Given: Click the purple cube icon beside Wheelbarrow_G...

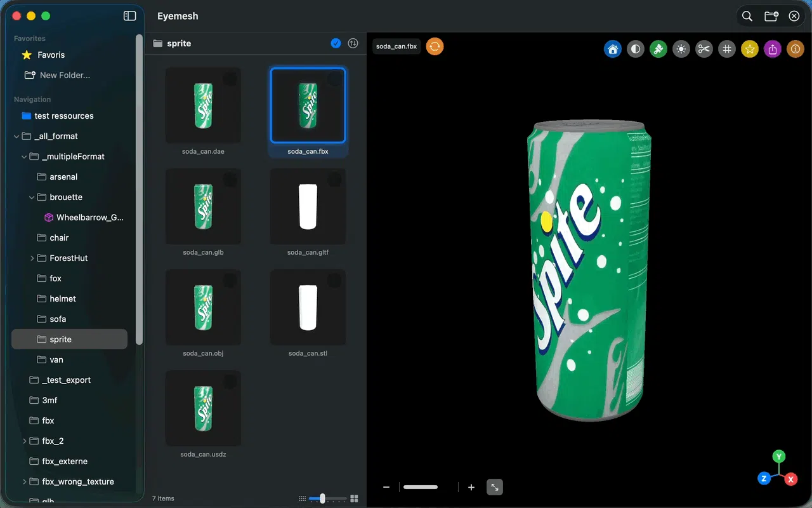Looking at the screenshot, I should click(x=49, y=217).
